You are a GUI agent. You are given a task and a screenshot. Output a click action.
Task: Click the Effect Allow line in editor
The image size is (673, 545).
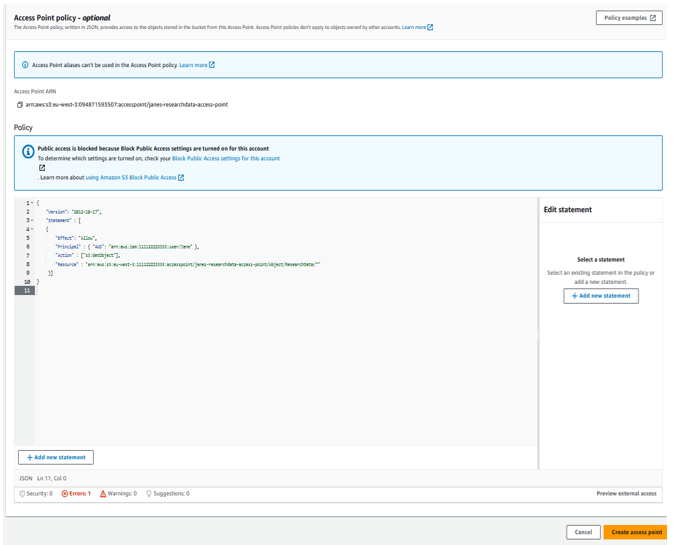pos(76,238)
